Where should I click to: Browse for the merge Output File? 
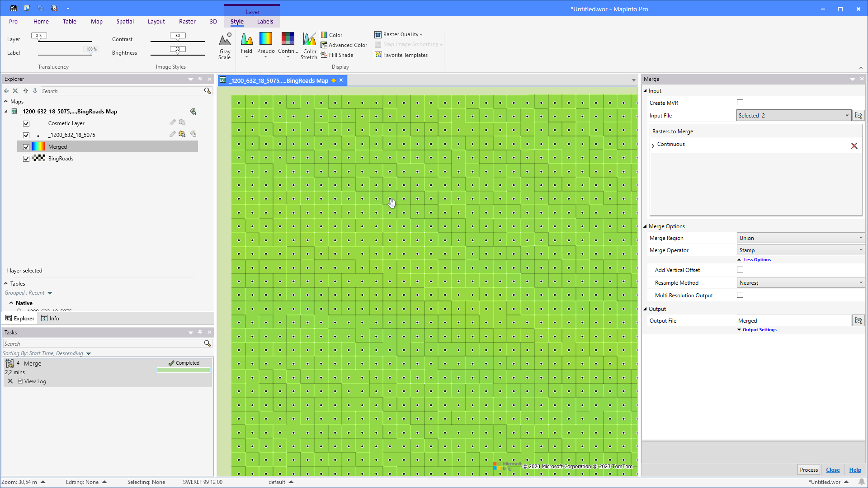coord(858,320)
